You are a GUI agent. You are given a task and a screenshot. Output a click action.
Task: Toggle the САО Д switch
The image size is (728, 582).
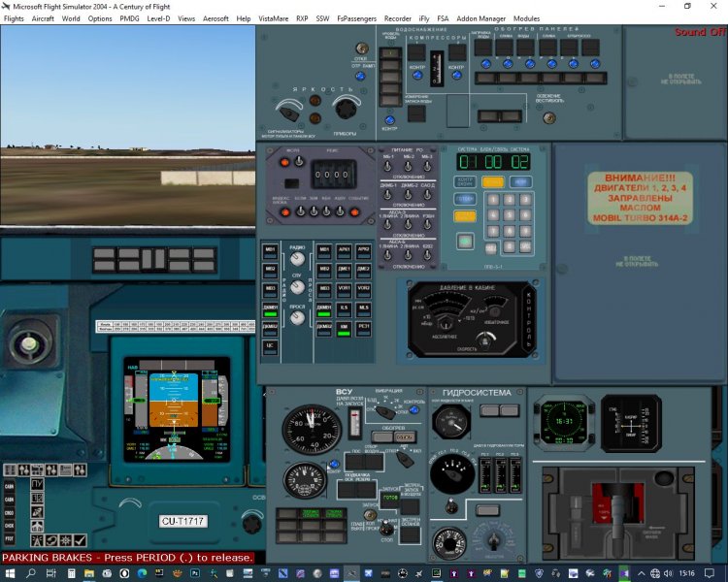coord(428,195)
